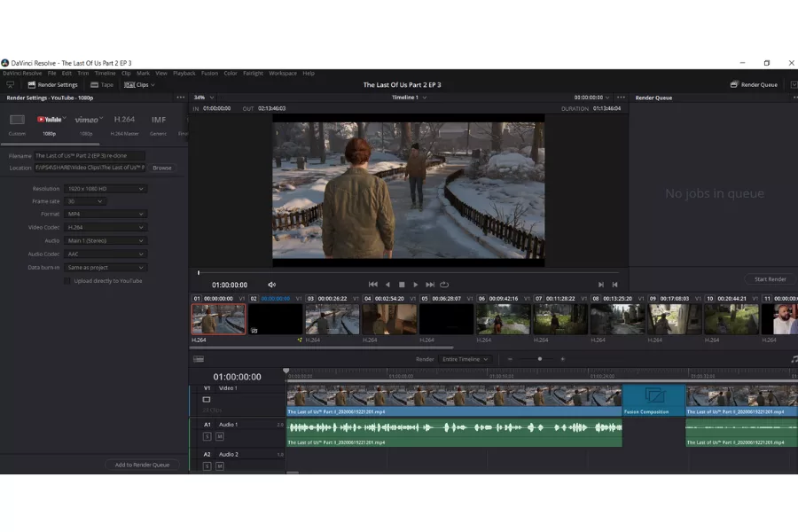Viewport: 798px width, 532px height.
Task: Enable Upload directly to YouTube checkbox
Action: 66,281
